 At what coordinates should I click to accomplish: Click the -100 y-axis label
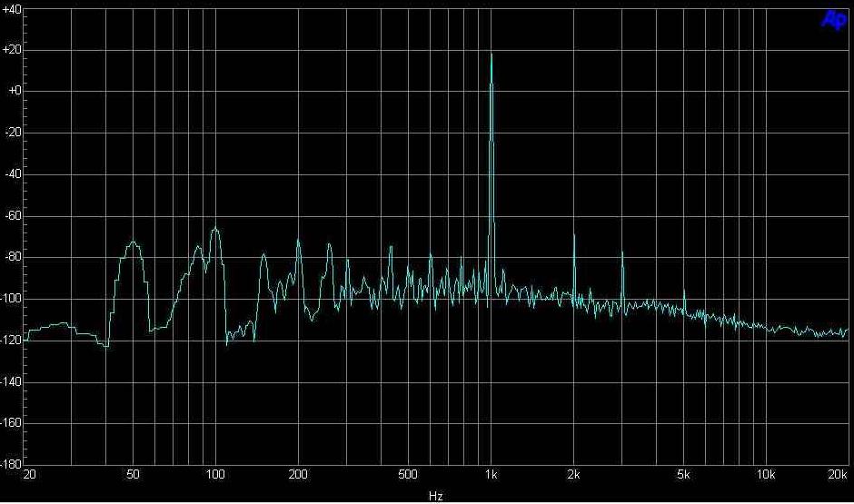click(x=12, y=299)
